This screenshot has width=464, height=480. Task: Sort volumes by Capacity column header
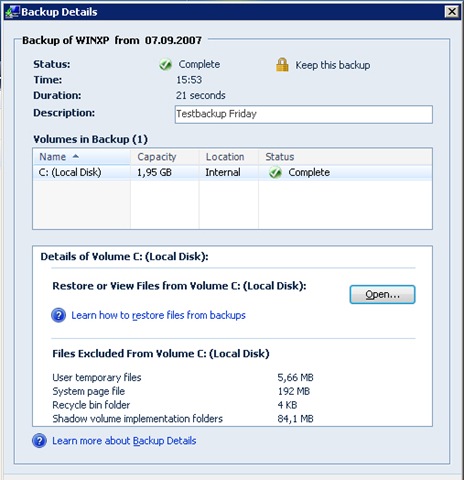coord(165,157)
